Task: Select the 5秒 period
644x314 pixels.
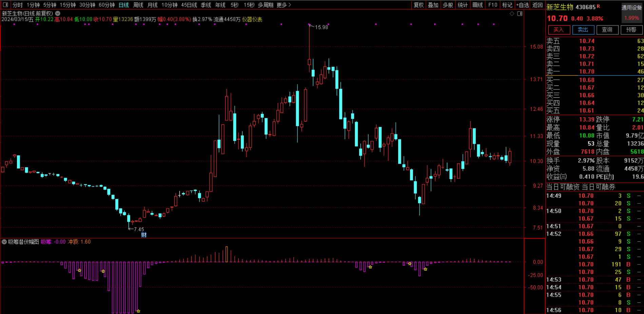Action: 235,5
